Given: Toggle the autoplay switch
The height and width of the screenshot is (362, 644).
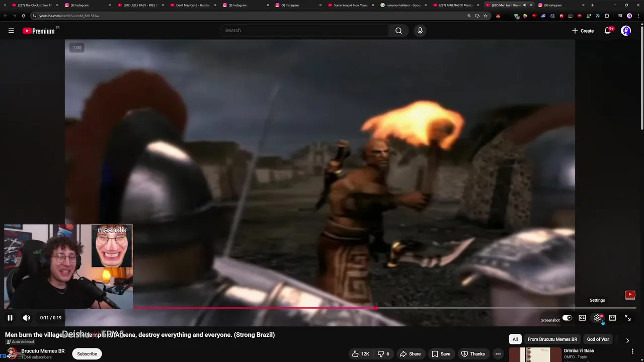Looking at the screenshot, I should 567,318.
